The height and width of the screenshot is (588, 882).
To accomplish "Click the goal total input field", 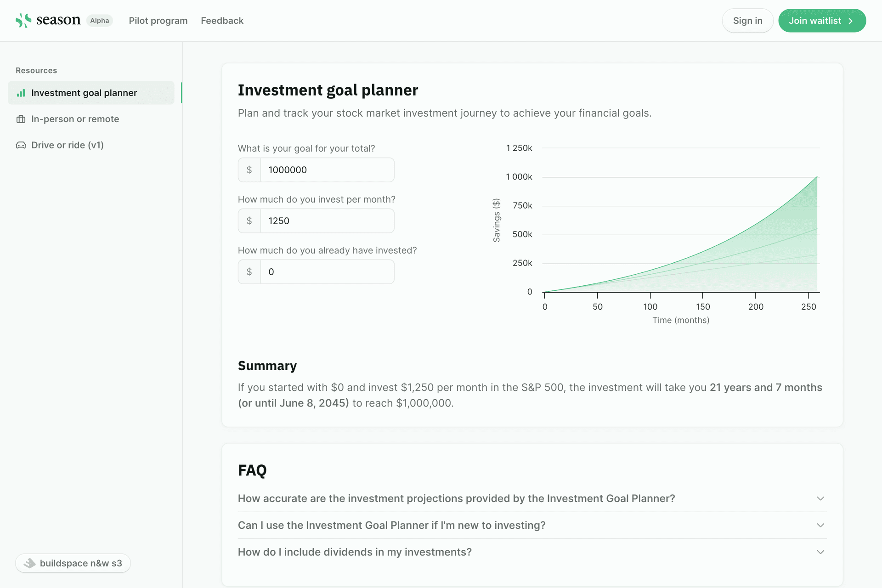I will click(x=327, y=170).
